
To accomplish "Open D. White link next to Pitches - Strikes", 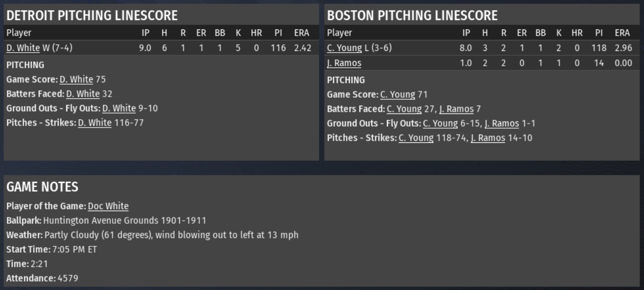I will tap(95, 123).
